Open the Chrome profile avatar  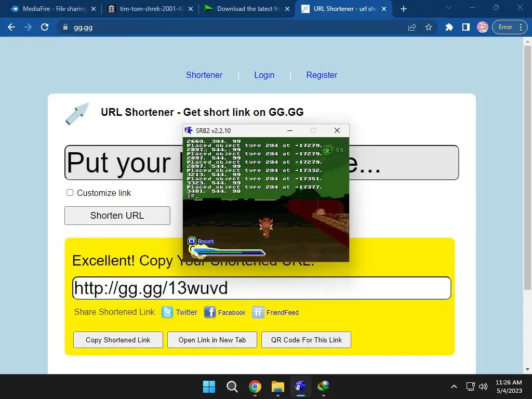[483, 27]
